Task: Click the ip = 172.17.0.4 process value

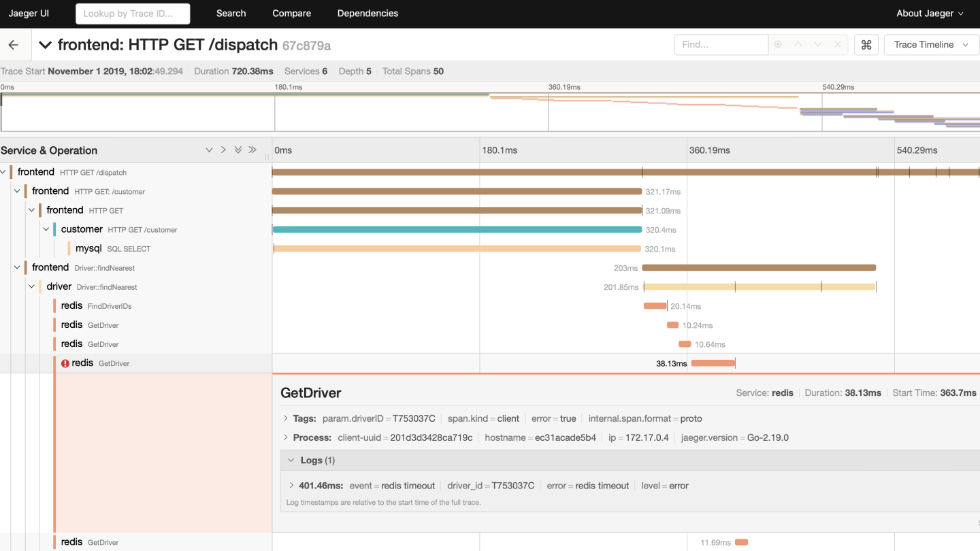Action: (638, 437)
